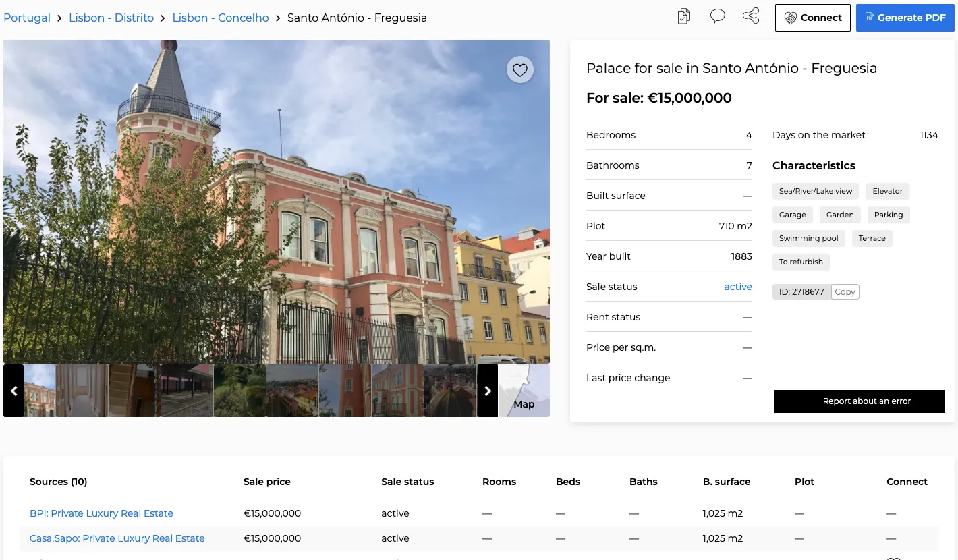Select the tower close-up thumbnail
The height and width of the screenshot is (560, 958).
pyautogui.click(x=345, y=391)
